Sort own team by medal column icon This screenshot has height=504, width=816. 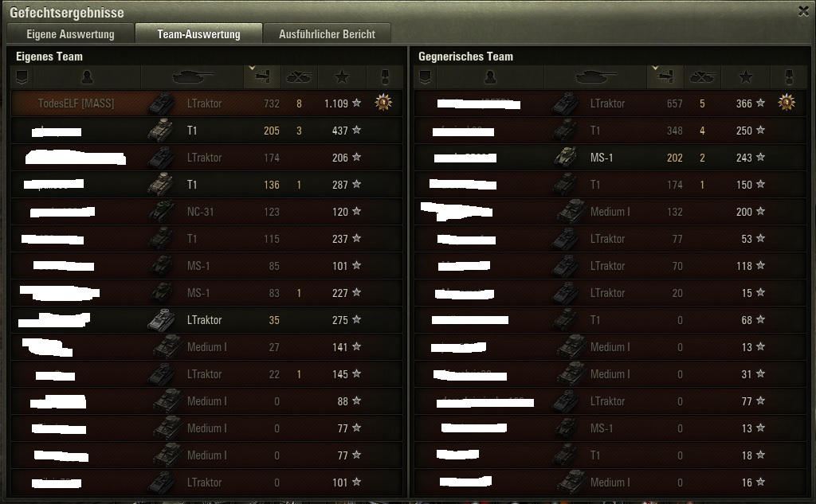pyautogui.click(x=385, y=77)
